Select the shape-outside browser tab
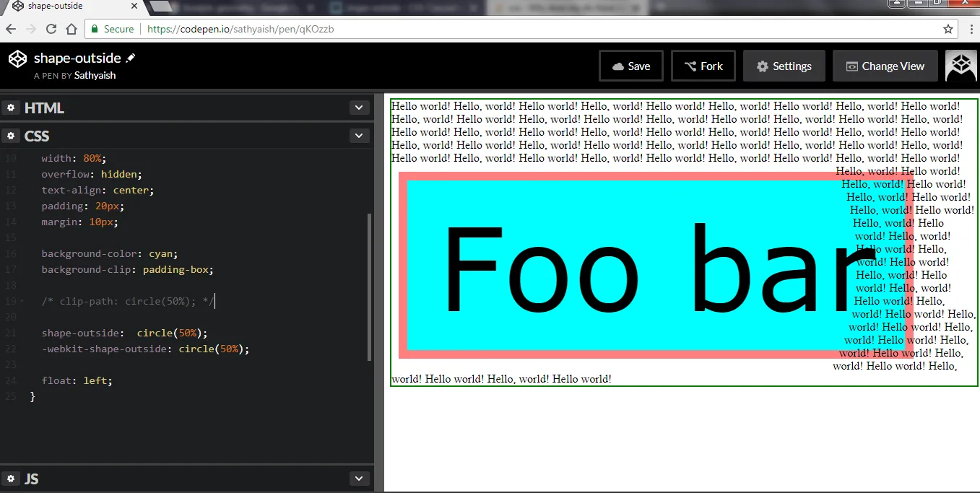Viewport: 980px width, 493px height. tap(76, 6)
